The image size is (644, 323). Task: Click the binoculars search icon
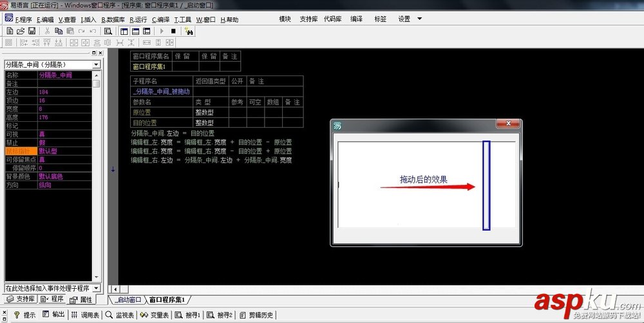point(189,31)
